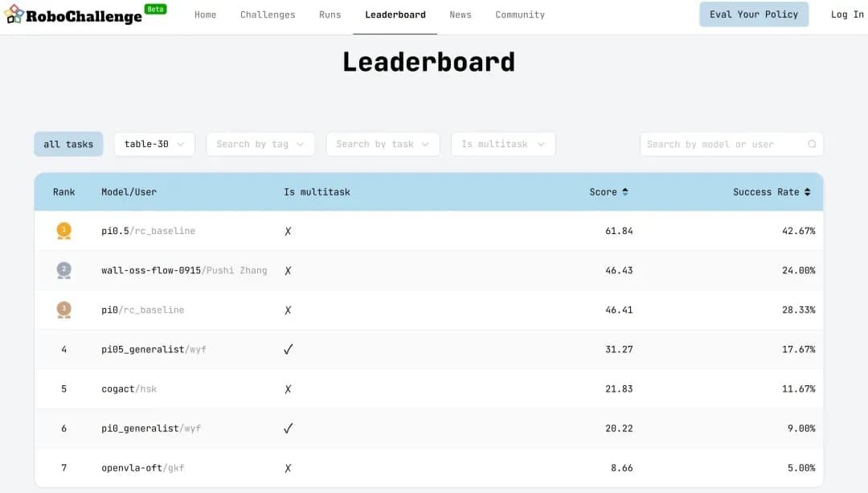Image resolution: width=868 pixels, height=493 pixels.
Task: Expand the Search by tag dropdown
Action: coord(260,145)
